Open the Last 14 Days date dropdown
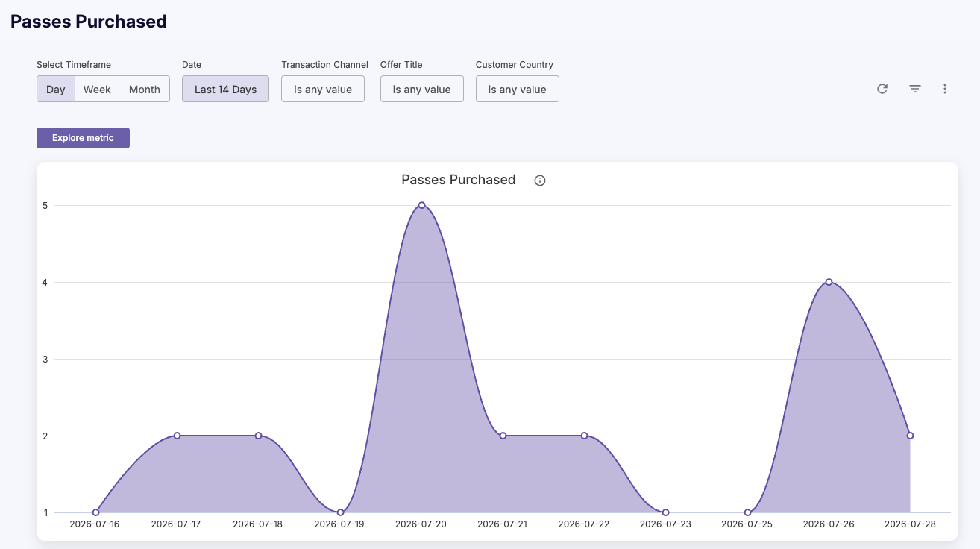This screenshot has height=549, width=980. (x=225, y=90)
